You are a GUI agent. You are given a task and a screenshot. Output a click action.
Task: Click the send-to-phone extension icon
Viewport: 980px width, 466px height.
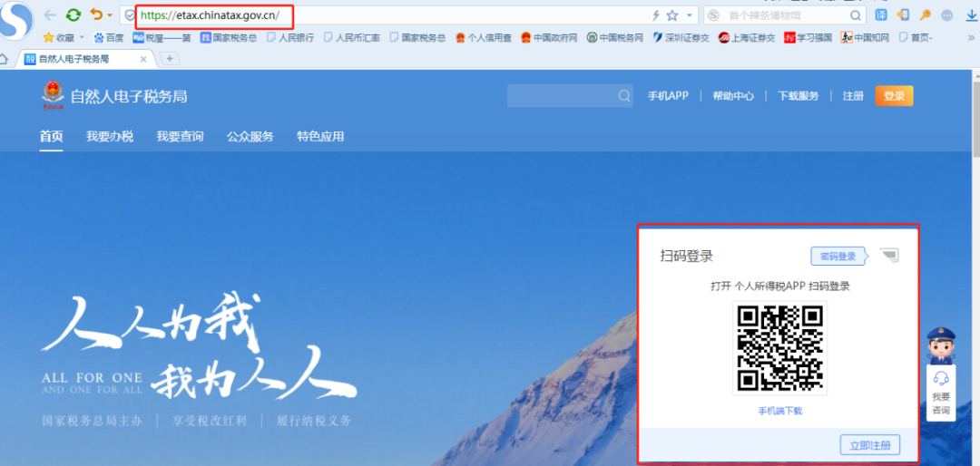[x=903, y=15]
